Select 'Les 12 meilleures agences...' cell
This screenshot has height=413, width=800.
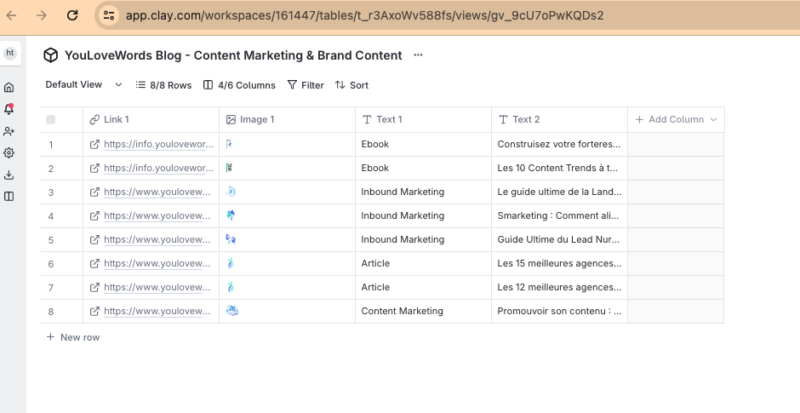click(x=560, y=287)
